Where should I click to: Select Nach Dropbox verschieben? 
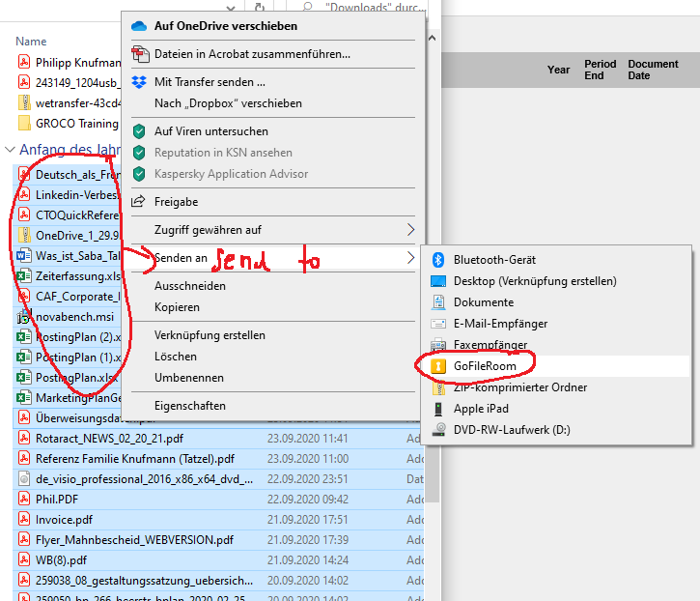click(273, 103)
